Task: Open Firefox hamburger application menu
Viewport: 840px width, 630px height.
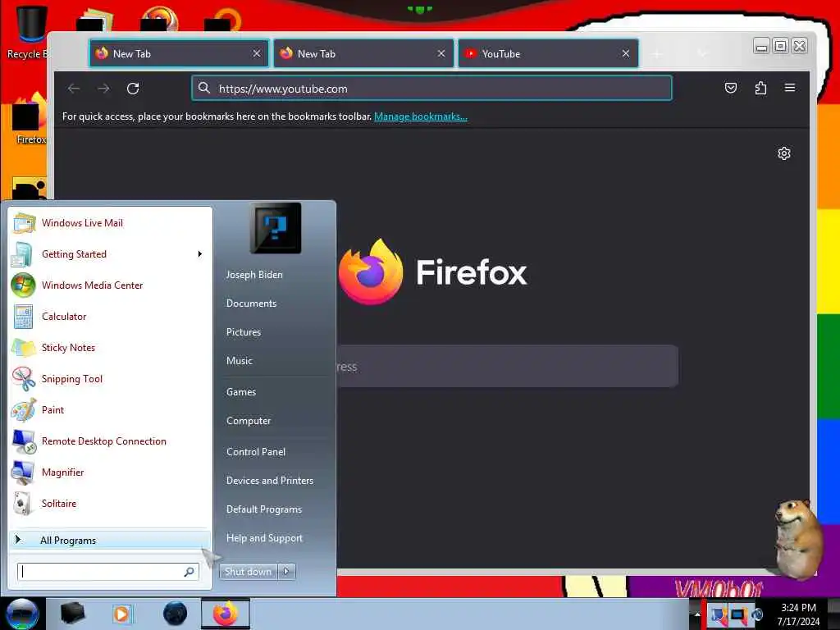Action: coord(790,88)
